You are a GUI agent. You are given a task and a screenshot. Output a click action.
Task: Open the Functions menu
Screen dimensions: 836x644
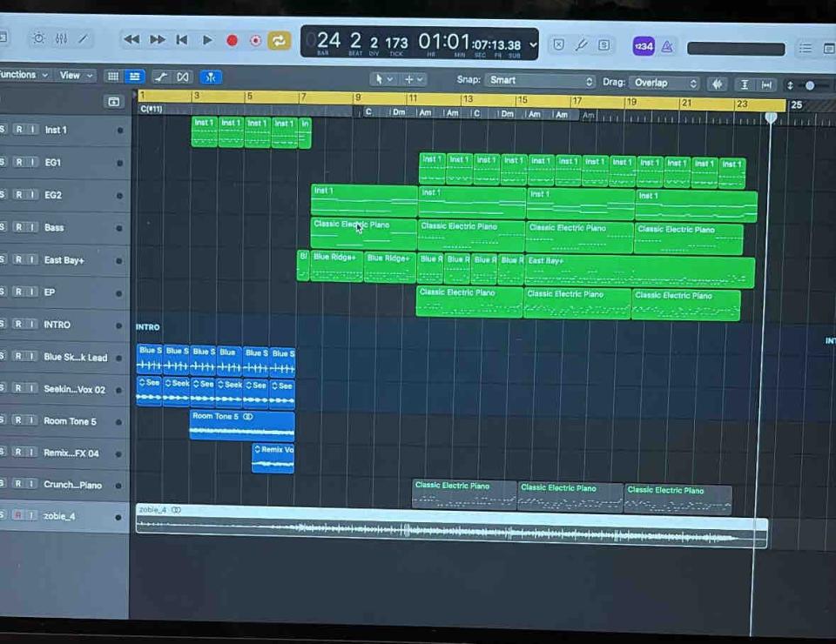[23, 75]
